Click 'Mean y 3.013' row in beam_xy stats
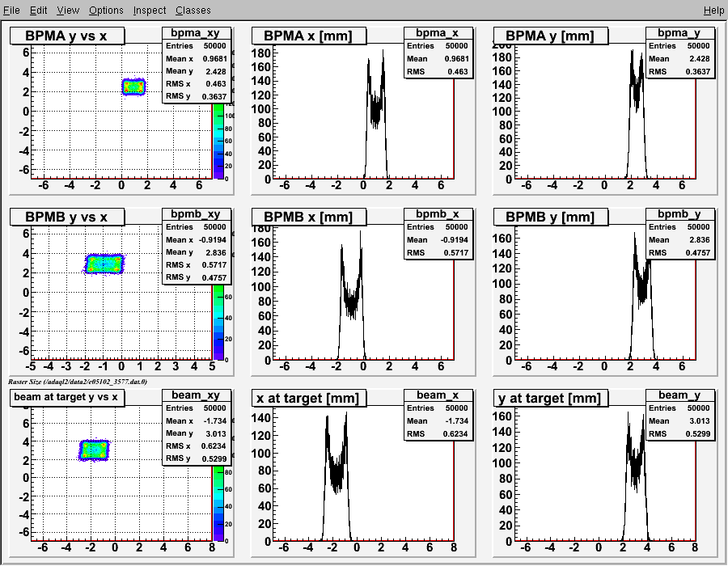The image size is (728, 566). (x=197, y=433)
